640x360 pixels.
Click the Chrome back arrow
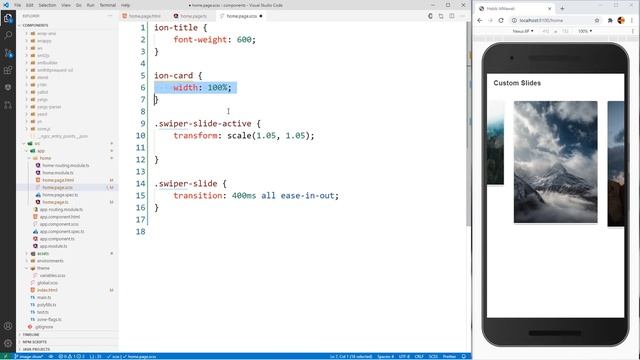(x=480, y=20)
